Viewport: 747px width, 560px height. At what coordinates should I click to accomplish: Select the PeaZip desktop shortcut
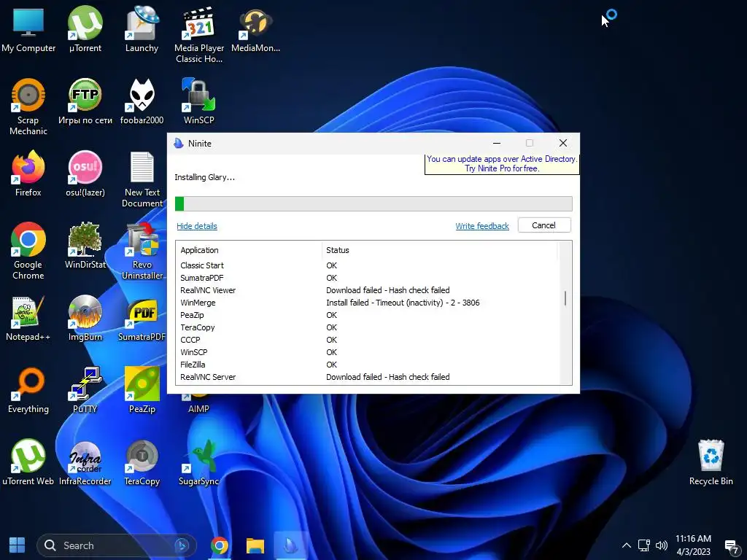pyautogui.click(x=142, y=392)
